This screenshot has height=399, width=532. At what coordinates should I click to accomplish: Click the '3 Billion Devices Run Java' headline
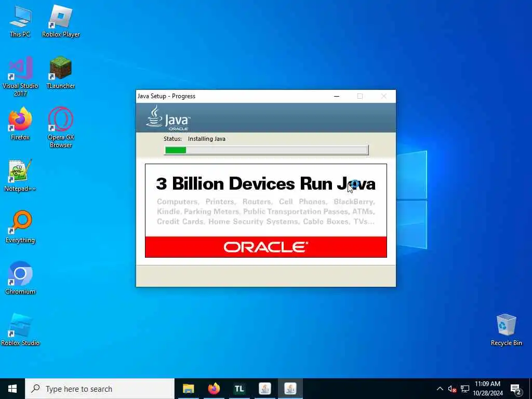click(x=266, y=183)
